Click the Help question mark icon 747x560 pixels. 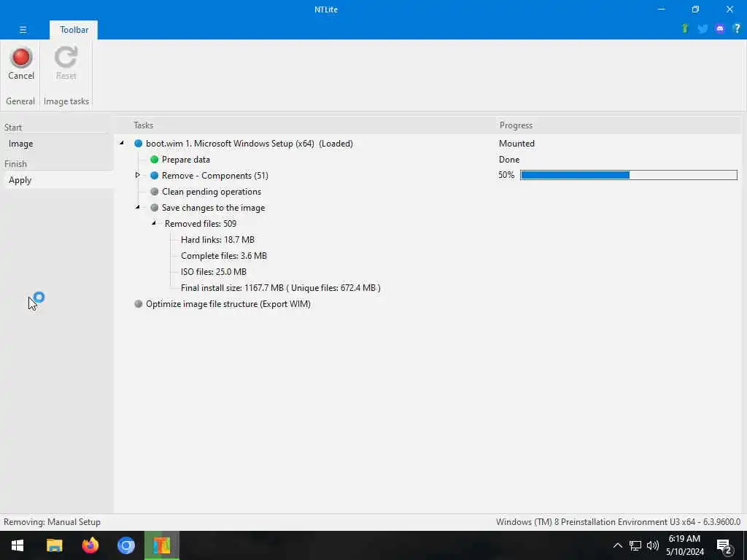click(737, 28)
